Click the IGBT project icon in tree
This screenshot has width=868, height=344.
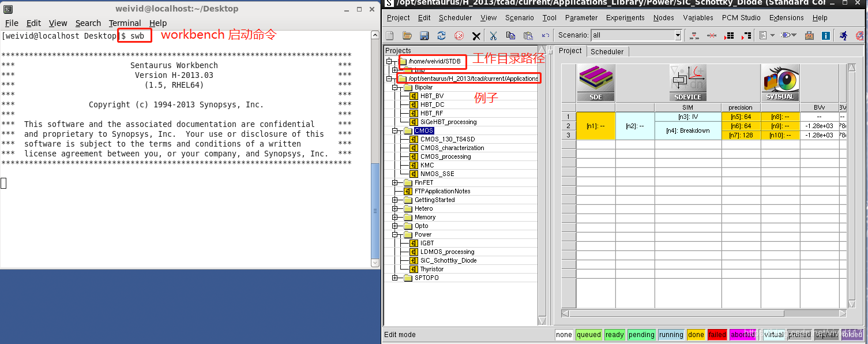(x=414, y=243)
